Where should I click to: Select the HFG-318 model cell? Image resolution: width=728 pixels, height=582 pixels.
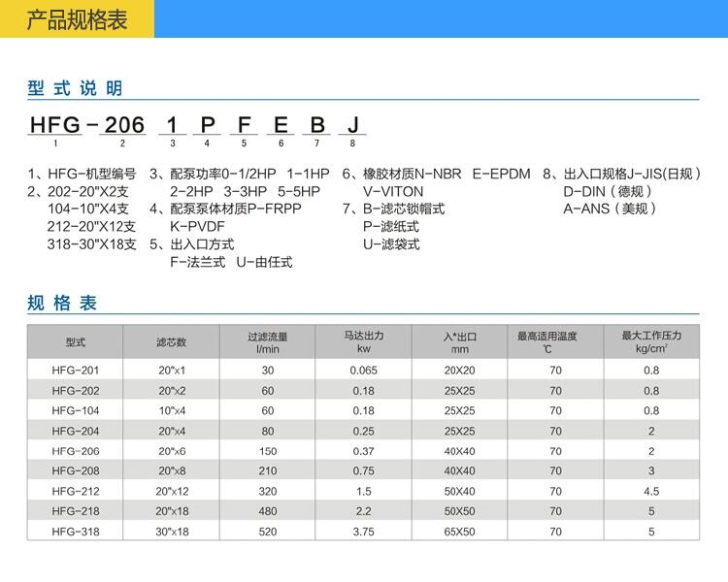(x=76, y=532)
